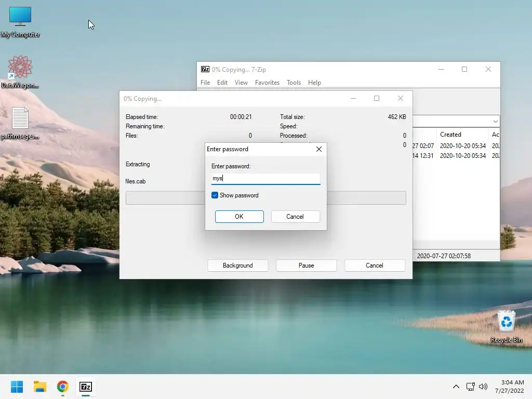
Task: Click the 7-Zip taskbar icon
Action: coord(86,387)
